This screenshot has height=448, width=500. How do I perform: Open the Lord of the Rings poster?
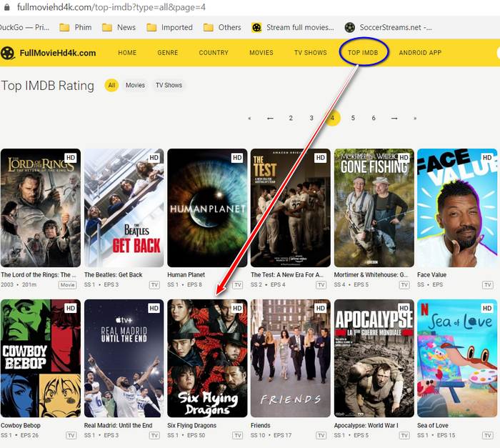[x=41, y=208]
